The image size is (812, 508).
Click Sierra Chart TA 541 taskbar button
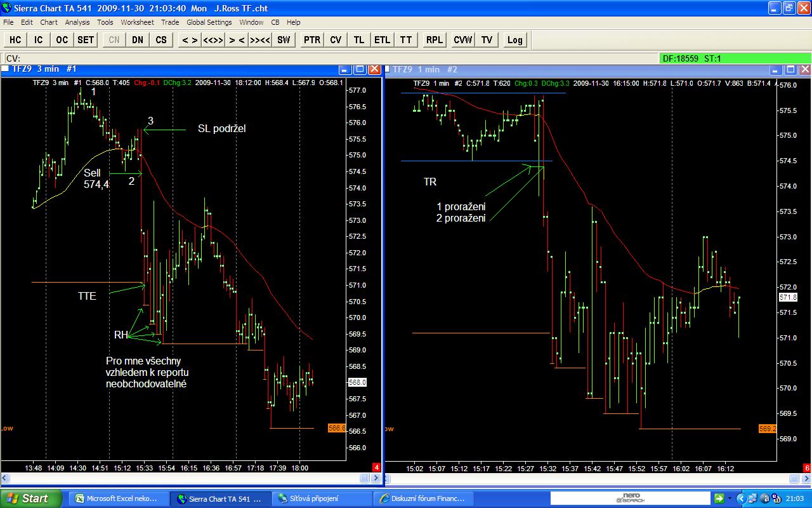click(x=221, y=498)
